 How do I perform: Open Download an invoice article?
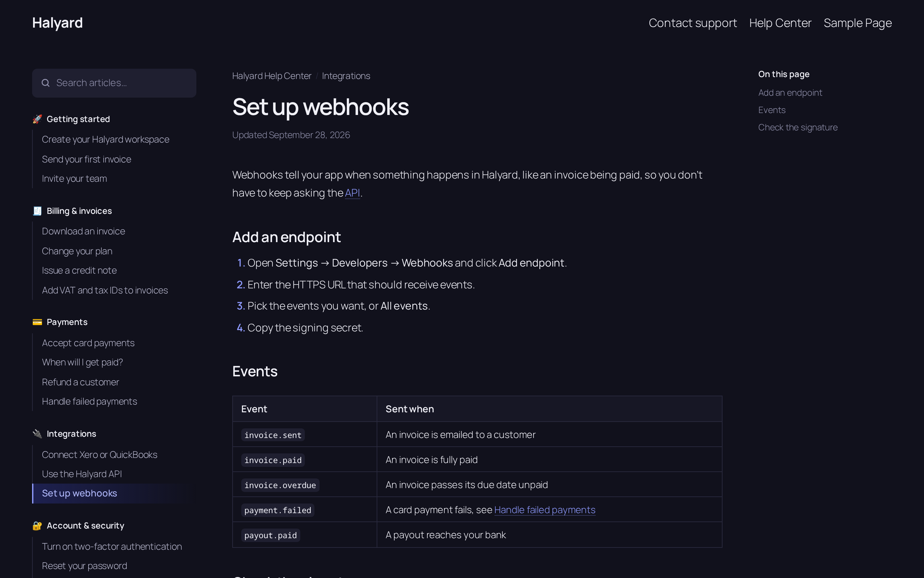[x=83, y=231]
